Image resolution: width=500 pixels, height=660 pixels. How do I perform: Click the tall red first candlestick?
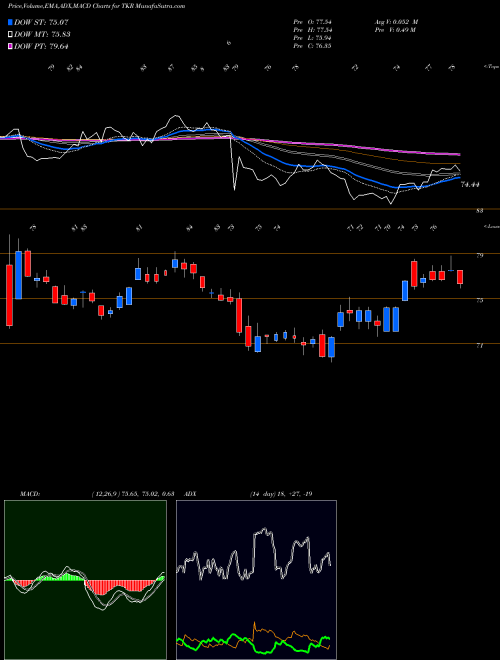[x=9, y=295]
